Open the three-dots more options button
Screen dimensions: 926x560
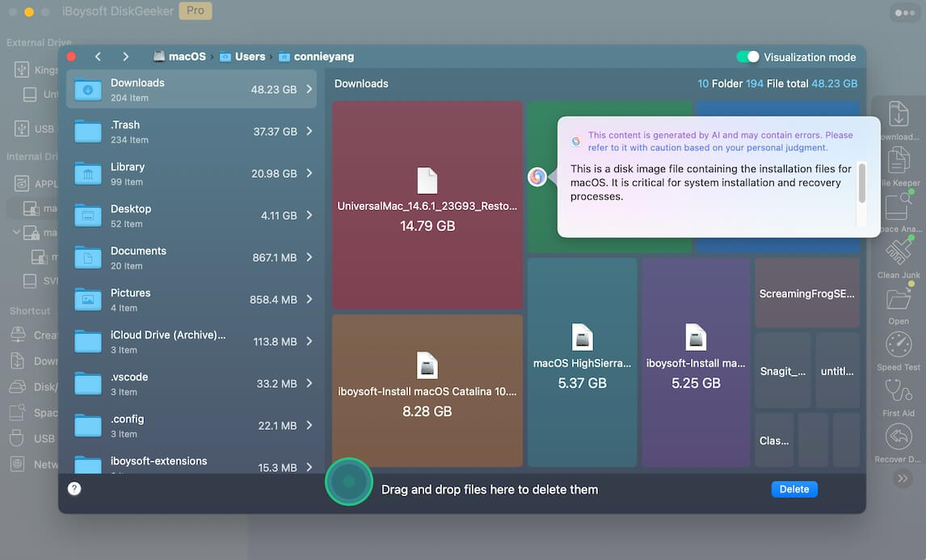tap(903, 13)
